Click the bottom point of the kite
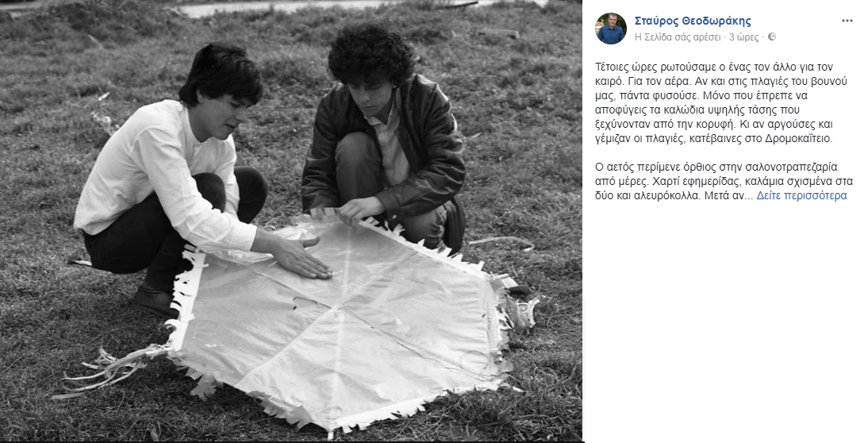The width and height of the screenshot is (868, 443). coord(331,432)
